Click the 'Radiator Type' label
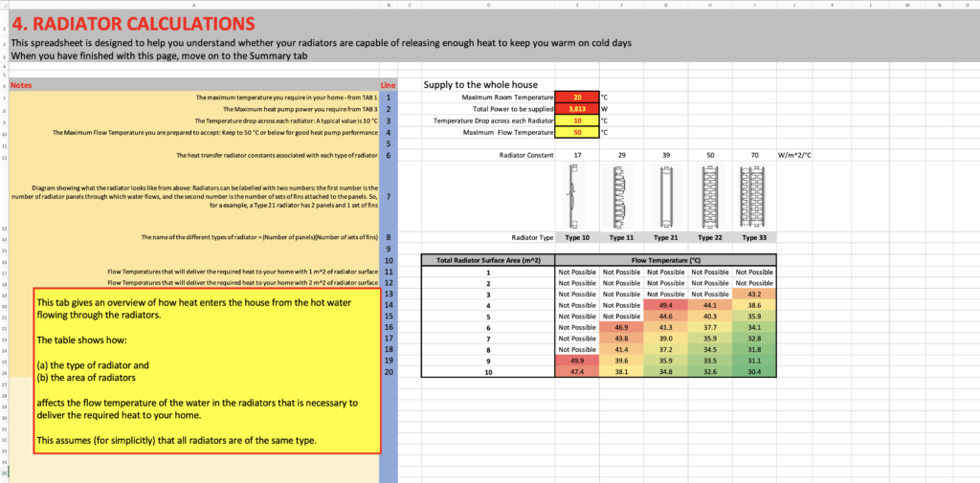Screen dimensions: 980x483 [x=532, y=237]
